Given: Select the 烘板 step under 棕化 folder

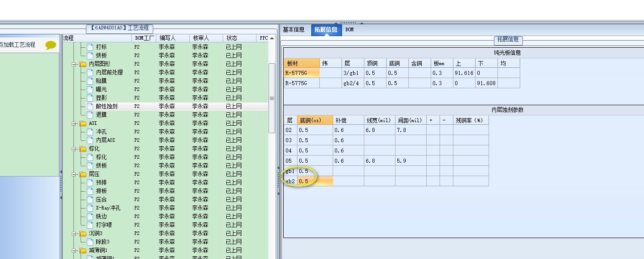Looking at the screenshot, I should click(x=101, y=165).
